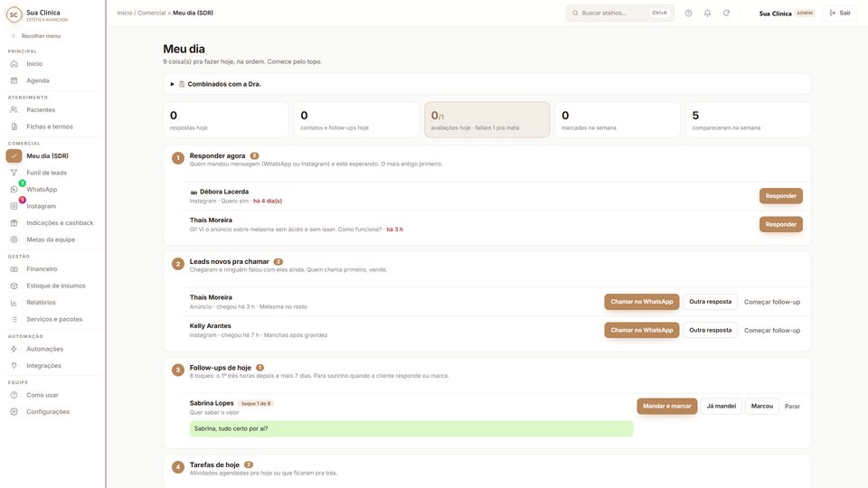Click the compareceram na semana stat card

pos(748,119)
